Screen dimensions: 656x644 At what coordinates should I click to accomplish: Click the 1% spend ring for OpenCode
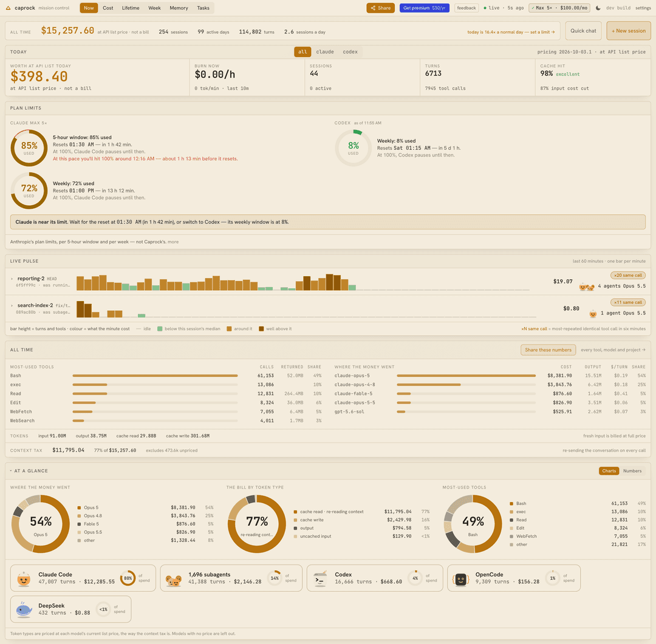[552, 578]
